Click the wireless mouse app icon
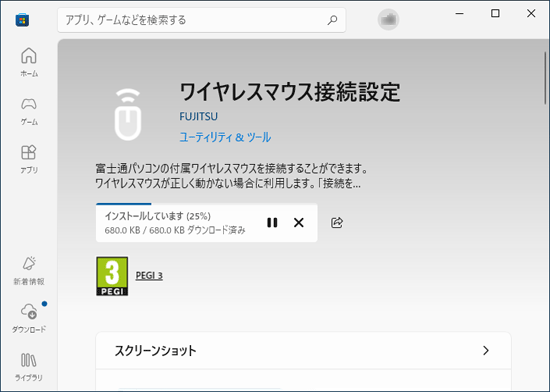 pos(128,114)
